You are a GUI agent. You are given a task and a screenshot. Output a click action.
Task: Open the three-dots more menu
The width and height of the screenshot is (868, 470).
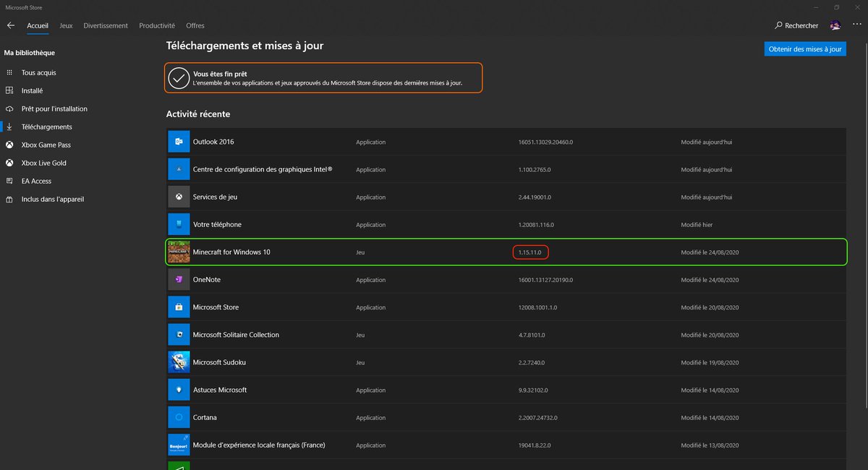857,24
